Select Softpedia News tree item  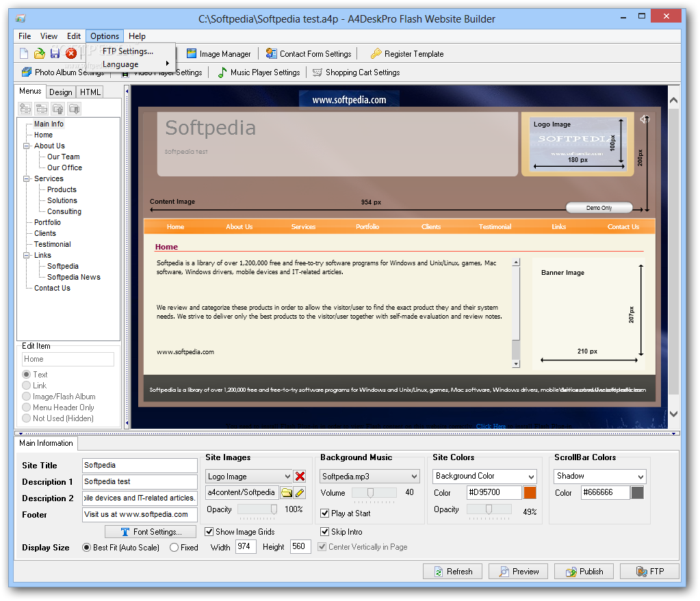pyautogui.click(x=74, y=277)
